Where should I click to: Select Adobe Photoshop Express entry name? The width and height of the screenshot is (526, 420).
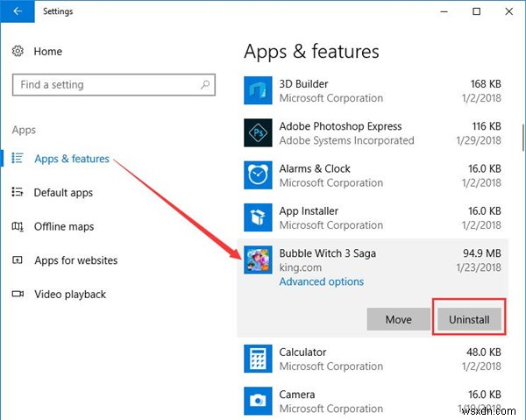pos(340,126)
